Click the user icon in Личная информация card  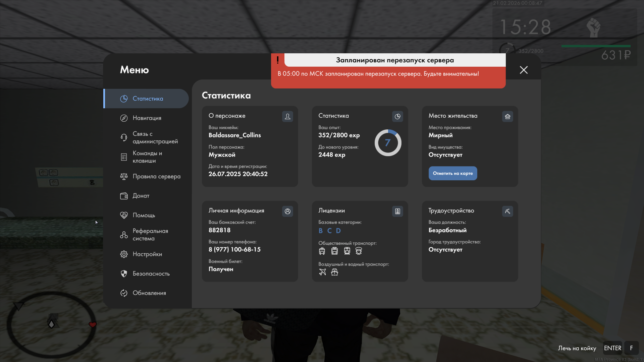coord(287,211)
